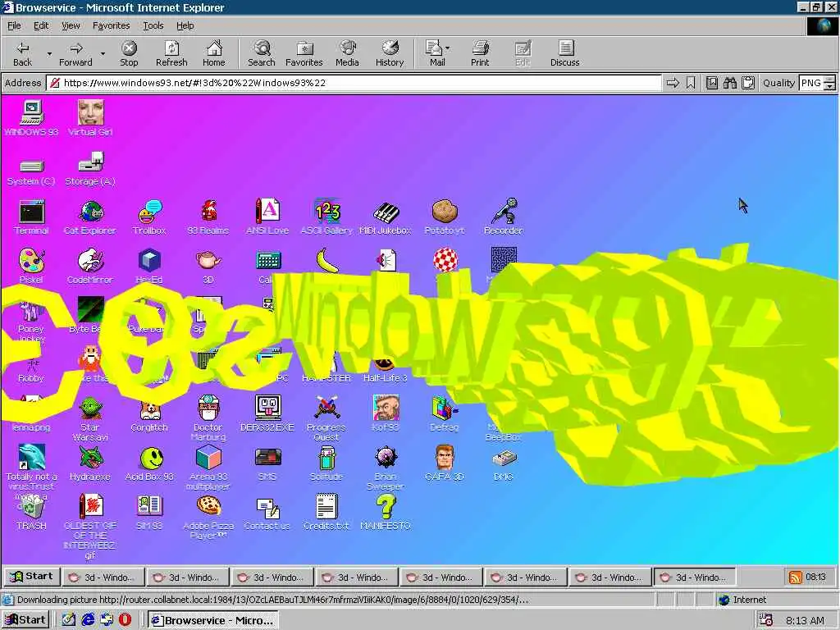Click the outer Windows Start button
Screen dimensions: 840x630
point(25,620)
